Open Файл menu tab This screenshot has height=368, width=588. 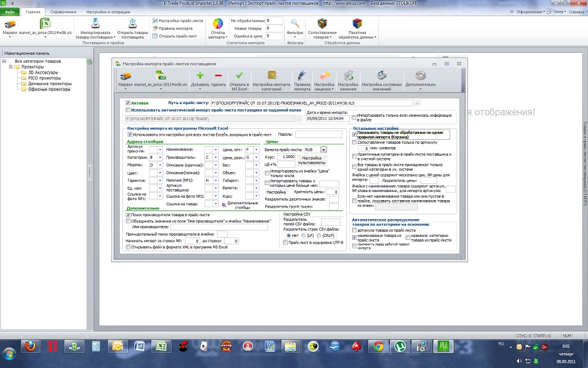(9, 11)
